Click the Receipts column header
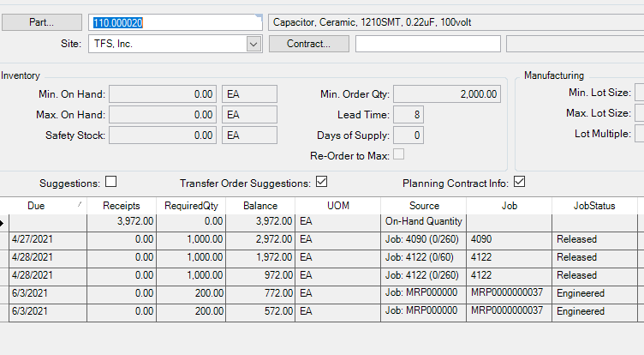Viewport: 644px width, 355px height. coord(121,206)
